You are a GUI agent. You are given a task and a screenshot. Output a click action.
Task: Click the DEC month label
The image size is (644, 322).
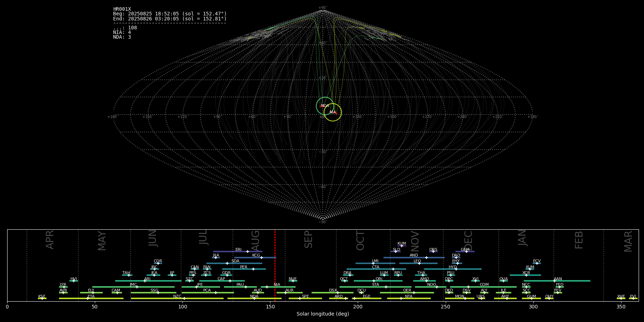click(x=468, y=240)
